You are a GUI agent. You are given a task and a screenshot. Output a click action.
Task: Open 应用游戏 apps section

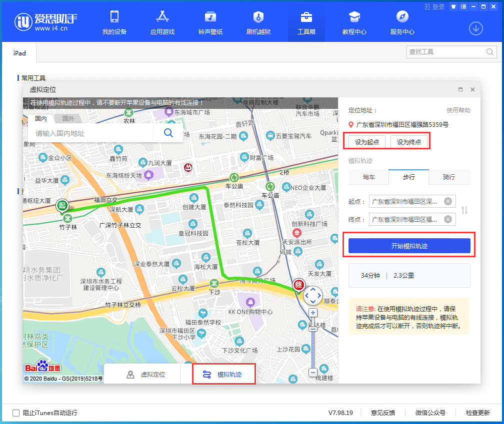point(162,22)
